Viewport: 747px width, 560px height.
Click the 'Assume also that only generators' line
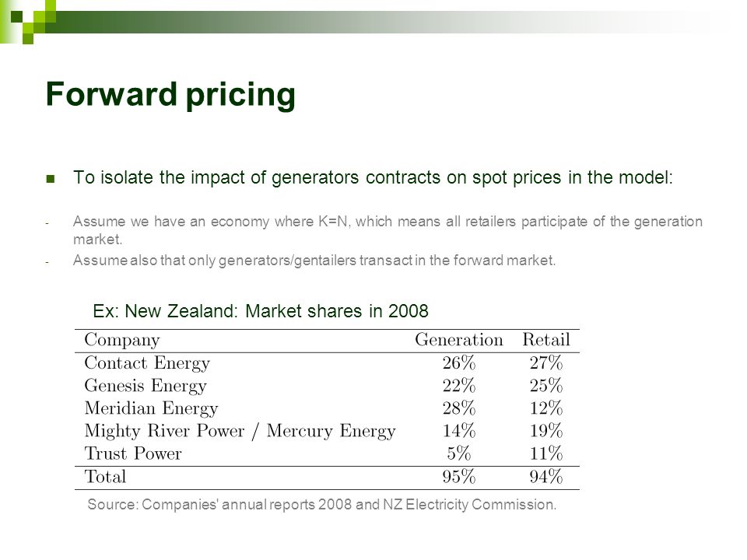click(314, 261)
